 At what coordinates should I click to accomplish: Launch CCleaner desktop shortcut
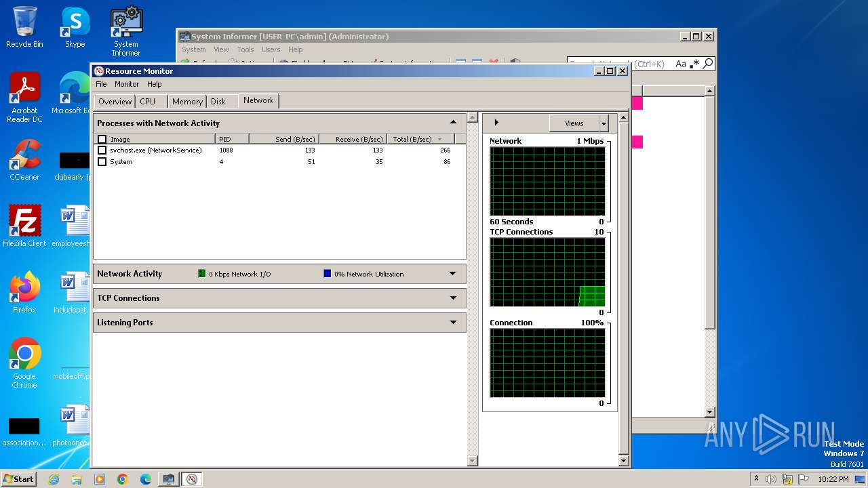(x=24, y=160)
